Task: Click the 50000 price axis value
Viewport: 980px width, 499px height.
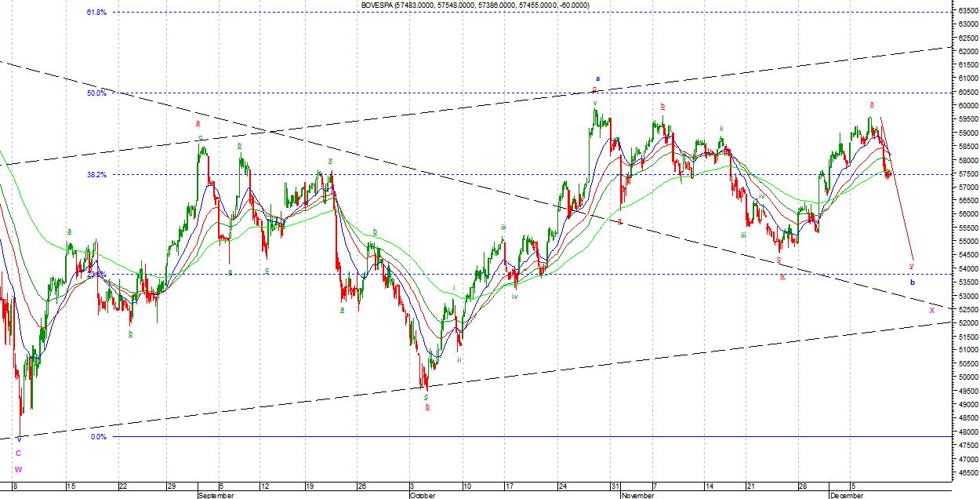Action: 967,377
